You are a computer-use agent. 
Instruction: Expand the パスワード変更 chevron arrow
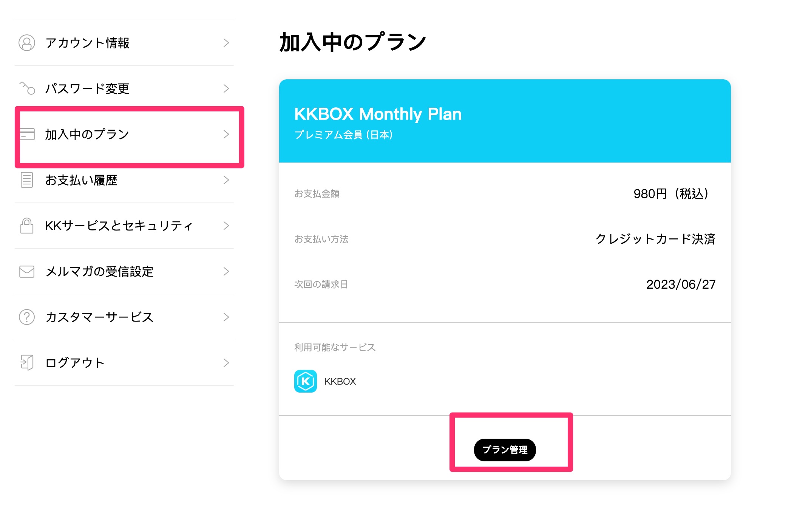226,88
